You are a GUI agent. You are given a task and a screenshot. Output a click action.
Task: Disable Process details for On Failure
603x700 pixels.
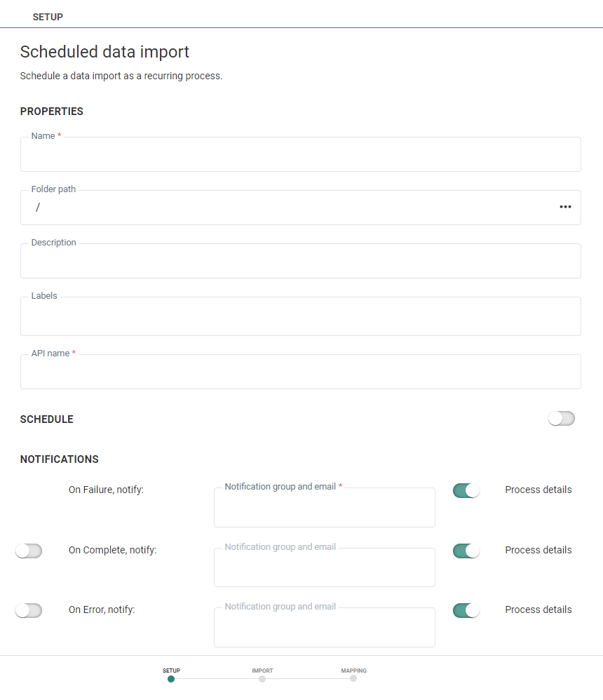(x=466, y=490)
